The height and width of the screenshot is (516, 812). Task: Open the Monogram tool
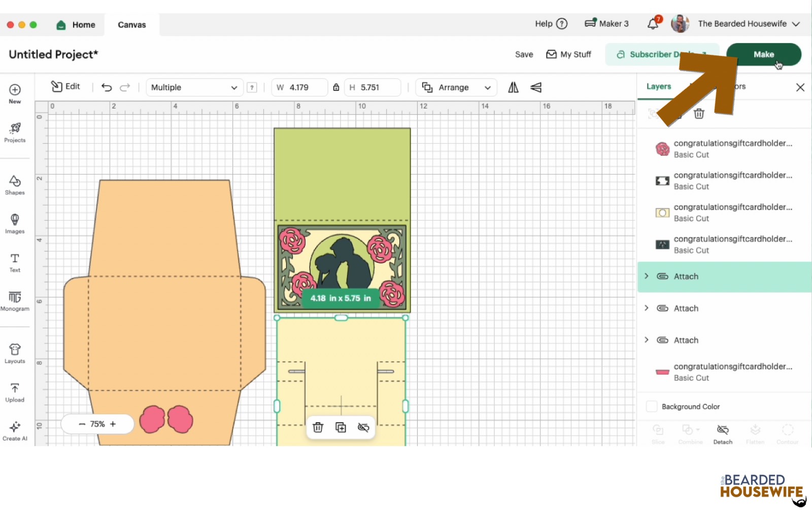(x=15, y=301)
